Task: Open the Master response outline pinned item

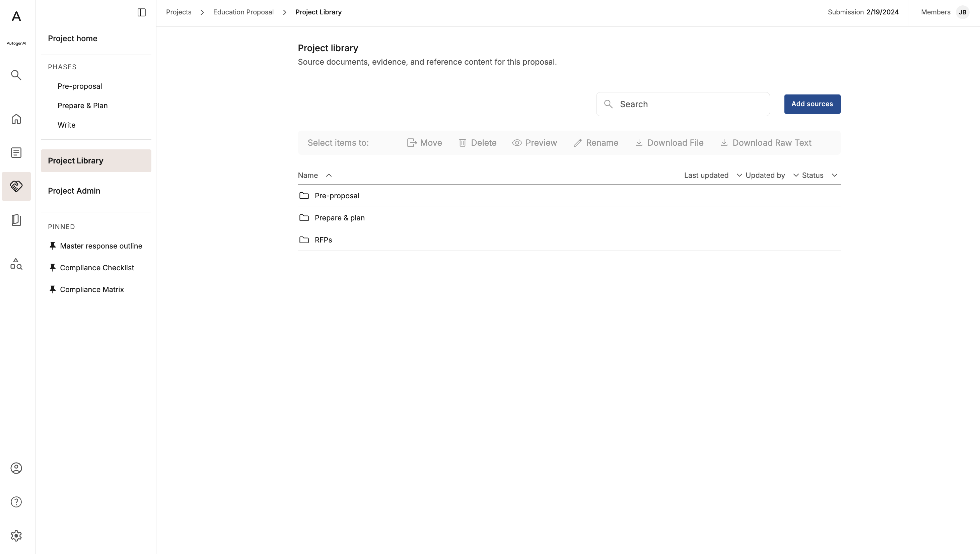Action: pos(101,246)
